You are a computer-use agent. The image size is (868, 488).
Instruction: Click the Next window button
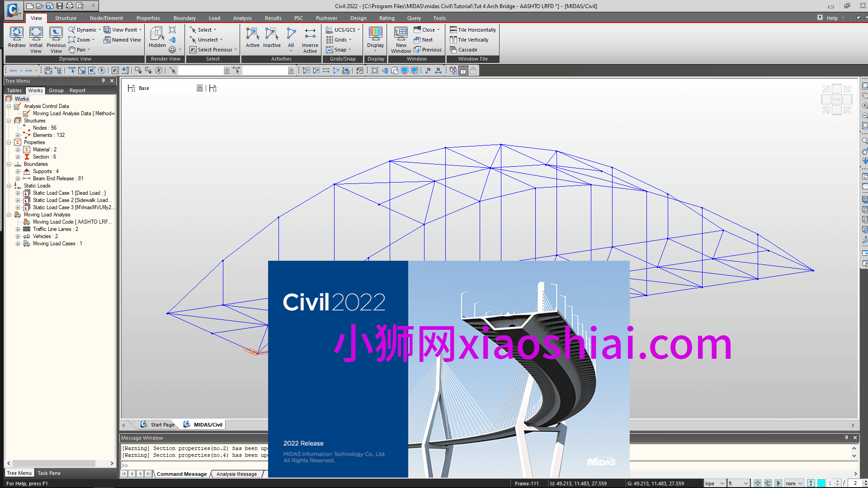pos(424,40)
